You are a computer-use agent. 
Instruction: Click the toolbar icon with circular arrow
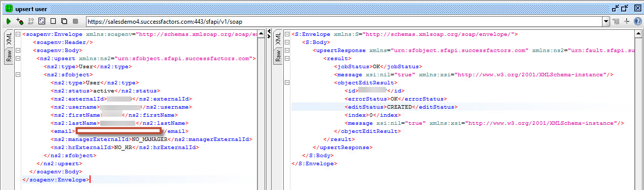[x=42, y=21]
